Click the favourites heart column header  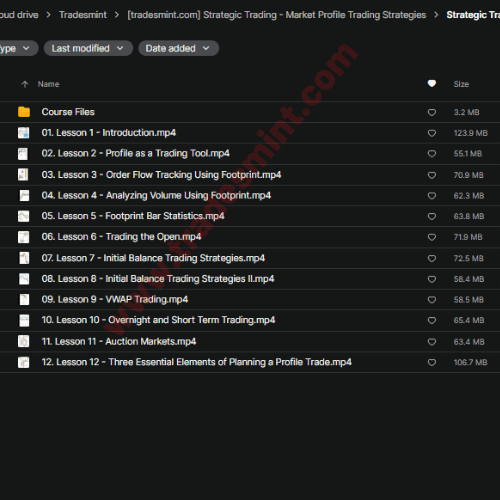tap(432, 83)
